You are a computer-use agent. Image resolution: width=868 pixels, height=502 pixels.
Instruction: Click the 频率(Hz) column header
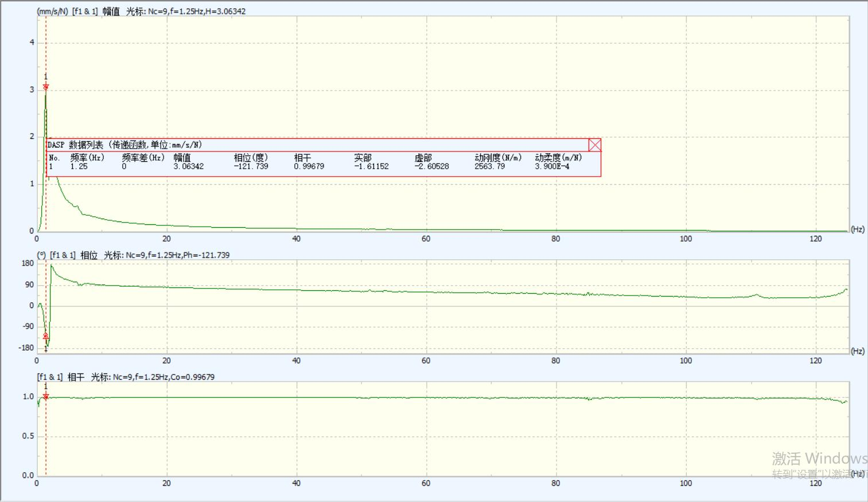(87, 158)
